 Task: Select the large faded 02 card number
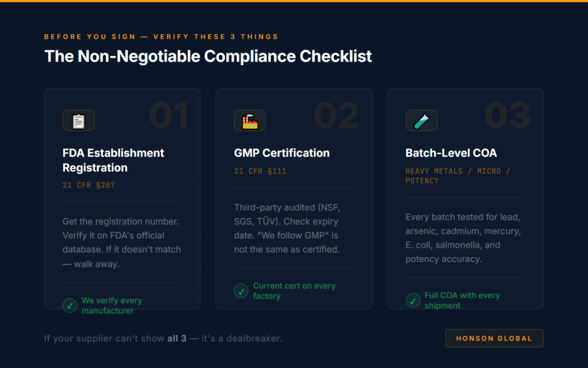[x=336, y=116]
